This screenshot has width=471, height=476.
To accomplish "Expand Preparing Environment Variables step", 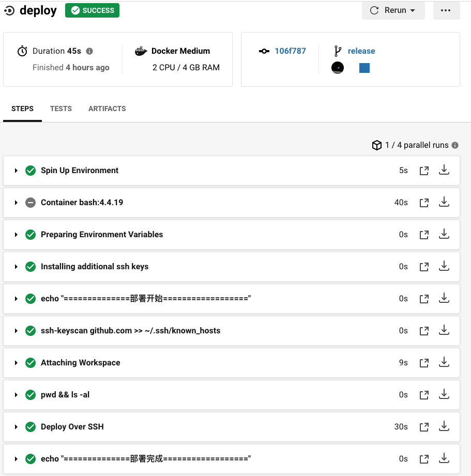I will point(16,235).
